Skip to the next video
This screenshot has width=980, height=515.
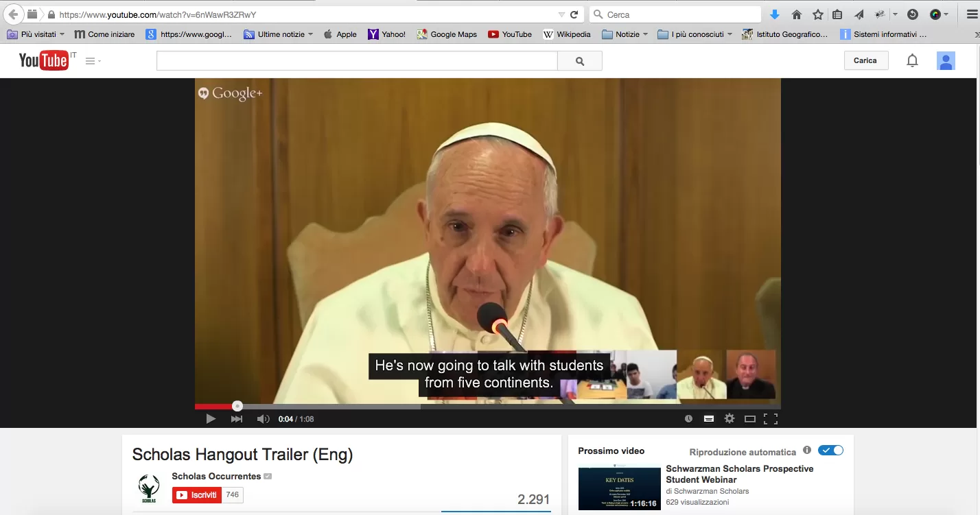point(237,419)
